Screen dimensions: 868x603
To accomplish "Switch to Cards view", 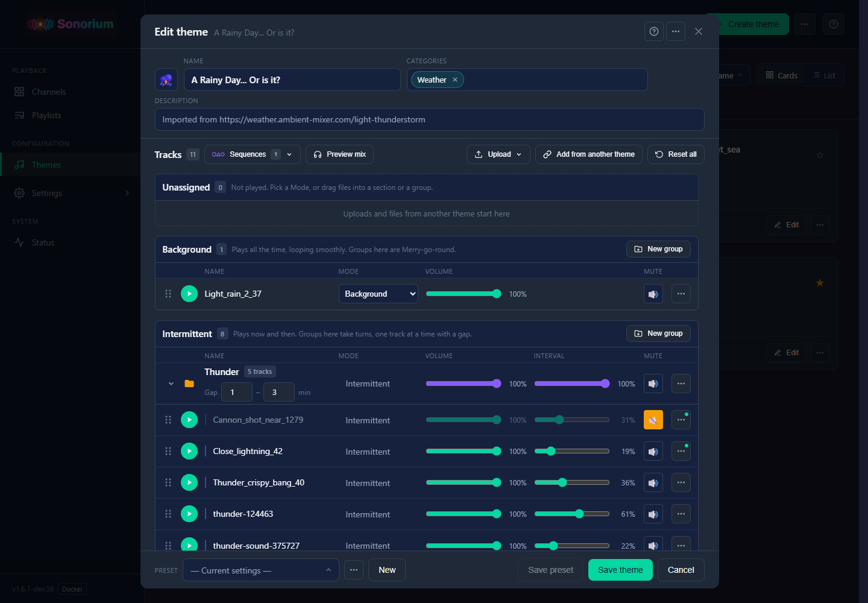I will point(782,75).
